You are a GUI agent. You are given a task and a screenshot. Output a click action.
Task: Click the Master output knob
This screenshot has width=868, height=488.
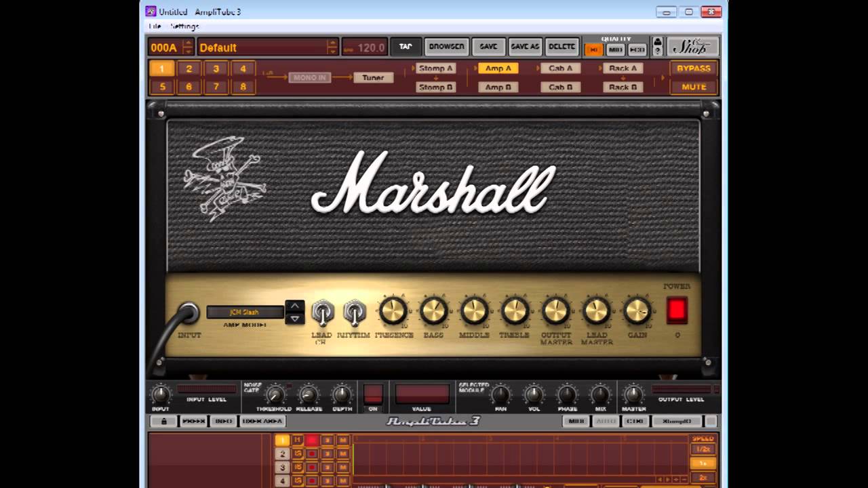tap(633, 394)
